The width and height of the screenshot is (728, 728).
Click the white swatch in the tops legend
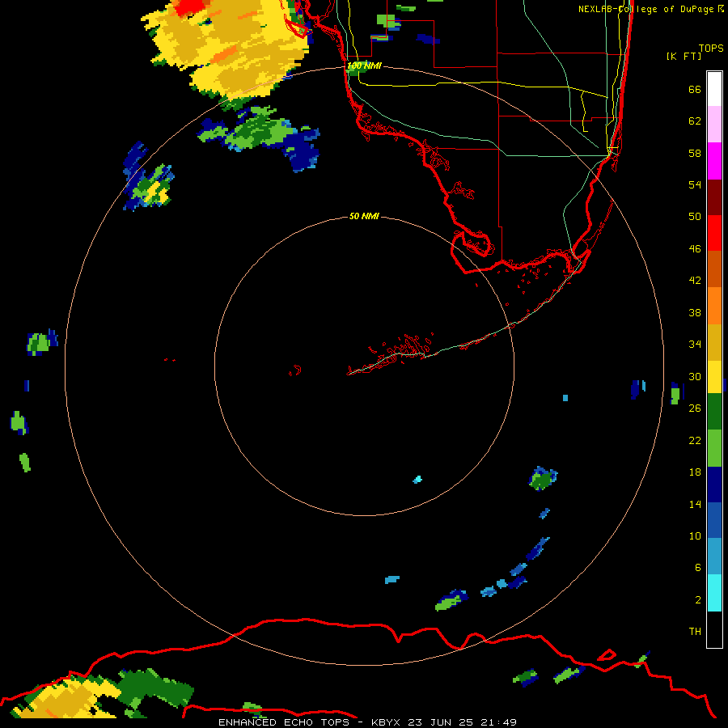[714, 89]
